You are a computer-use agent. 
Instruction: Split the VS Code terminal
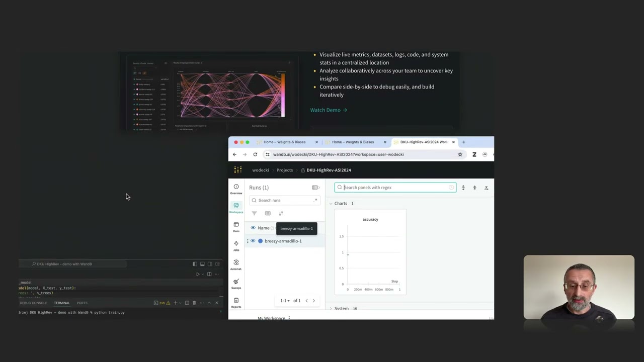(x=187, y=303)
